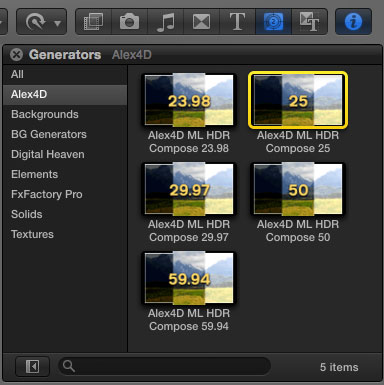This screenshot has width=384, height=385.
Task: Open the Retime arrow dropdown menu
Action: point(42,22)
